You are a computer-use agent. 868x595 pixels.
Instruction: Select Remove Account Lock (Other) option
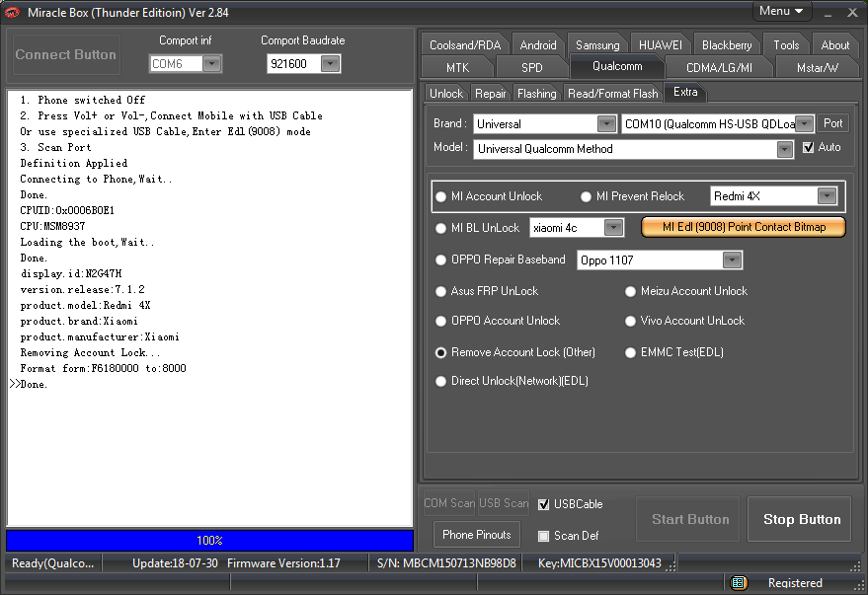(440, 352)
